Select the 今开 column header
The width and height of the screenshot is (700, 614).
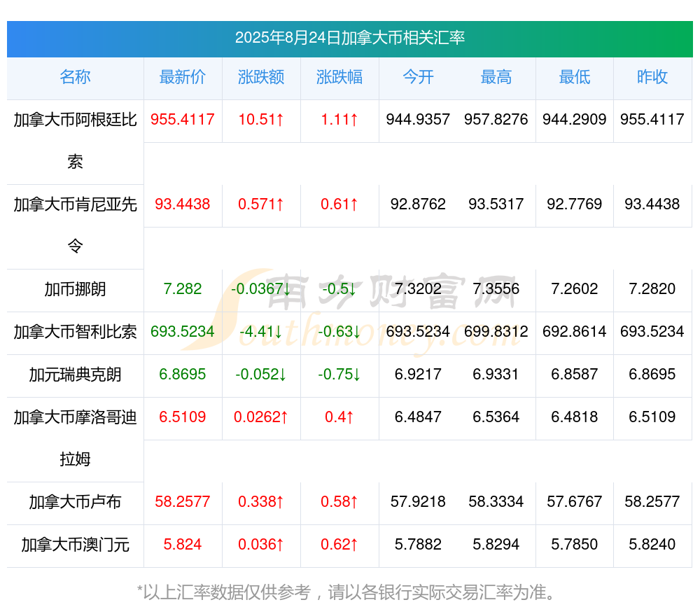tap(418, 77)
